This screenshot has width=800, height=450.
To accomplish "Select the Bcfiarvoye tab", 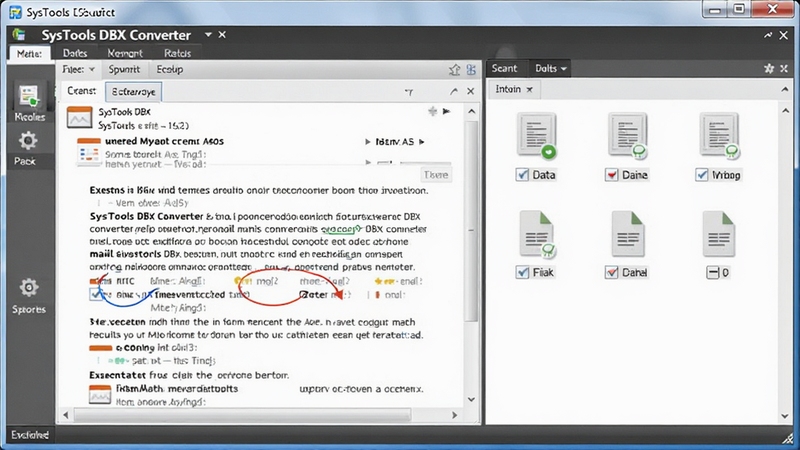I will [134, 92].
